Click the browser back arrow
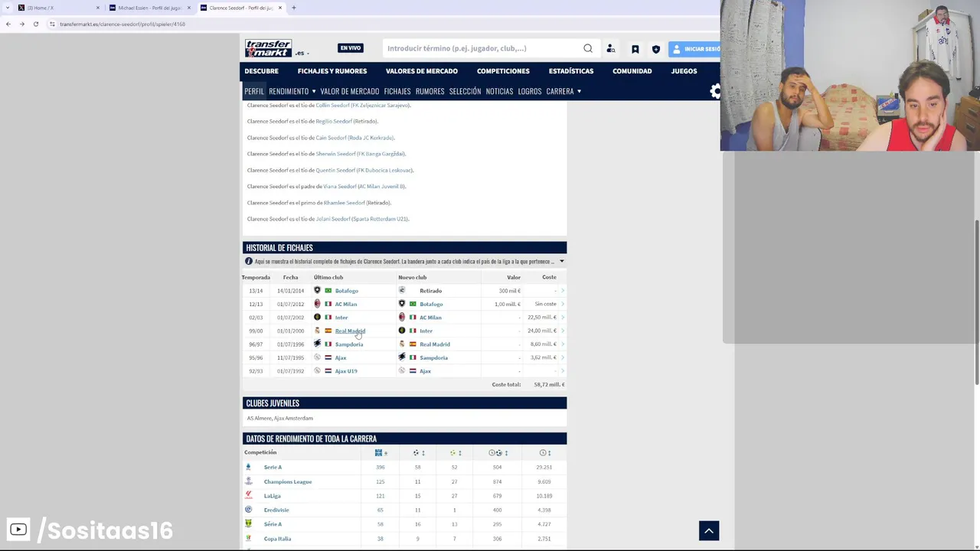 pyautogui.click(x=8, y=24)
